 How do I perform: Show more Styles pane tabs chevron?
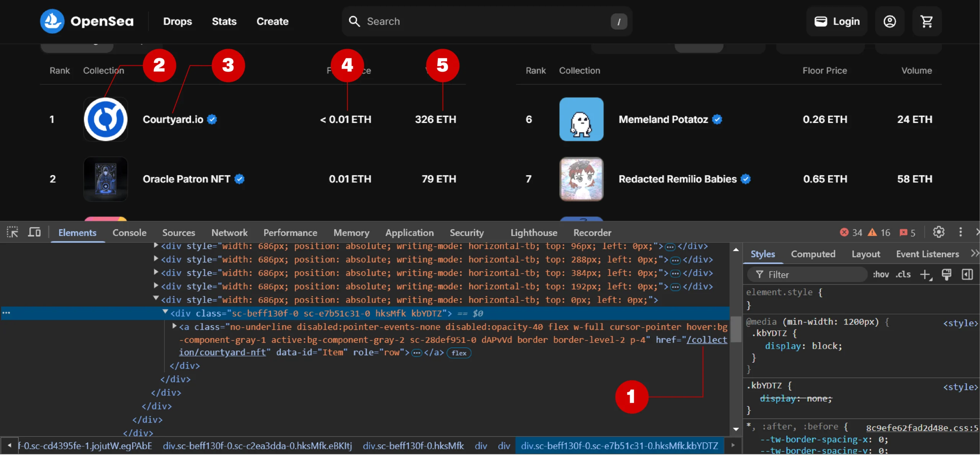(x=975, y=254)
